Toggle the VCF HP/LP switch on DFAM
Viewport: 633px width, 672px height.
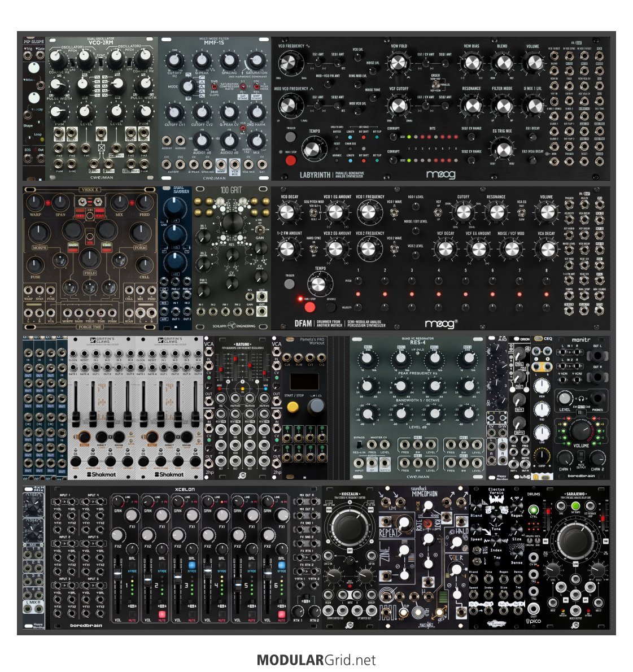point(438,212)
